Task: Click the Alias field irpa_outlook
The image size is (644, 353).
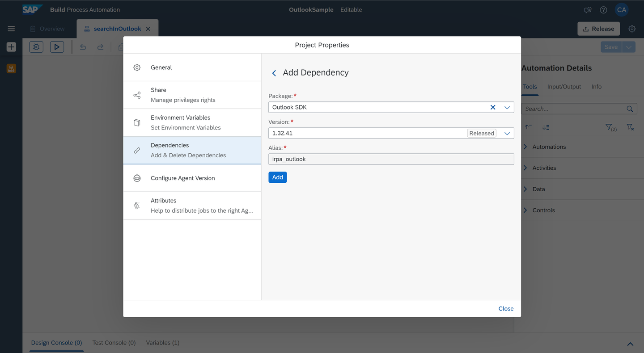Action: [x=391, y=159]
